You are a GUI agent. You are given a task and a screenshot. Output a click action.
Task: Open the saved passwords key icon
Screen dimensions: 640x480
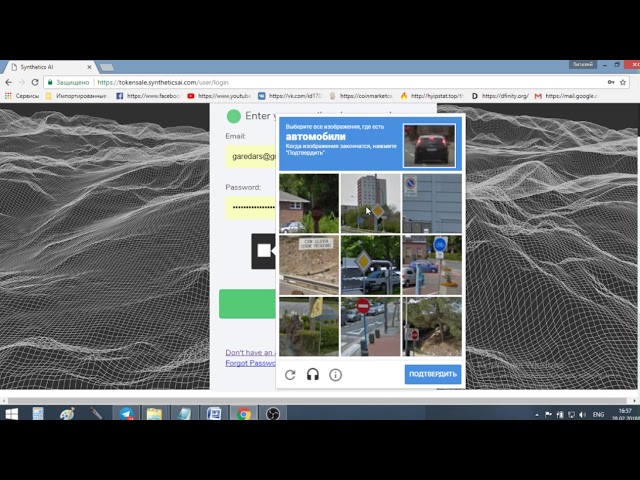pyautogui.click(x=611, y=82)
